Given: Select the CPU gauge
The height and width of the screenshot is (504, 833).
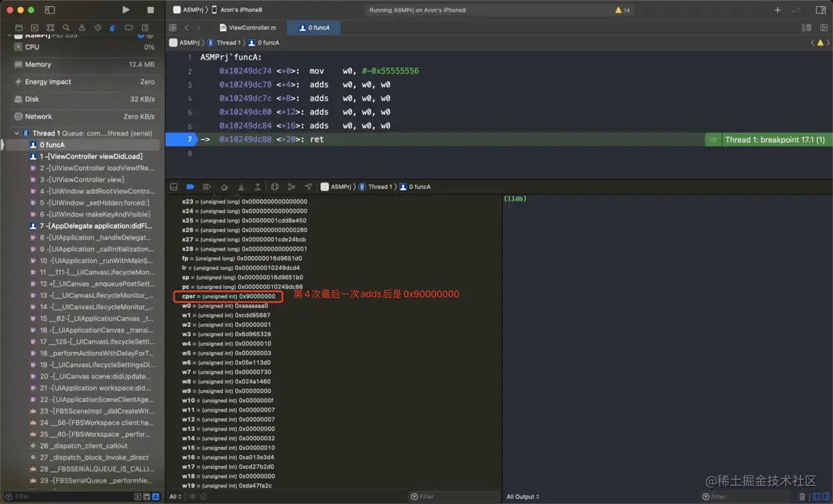Looking at the screenshot, I should coord(85,47).
